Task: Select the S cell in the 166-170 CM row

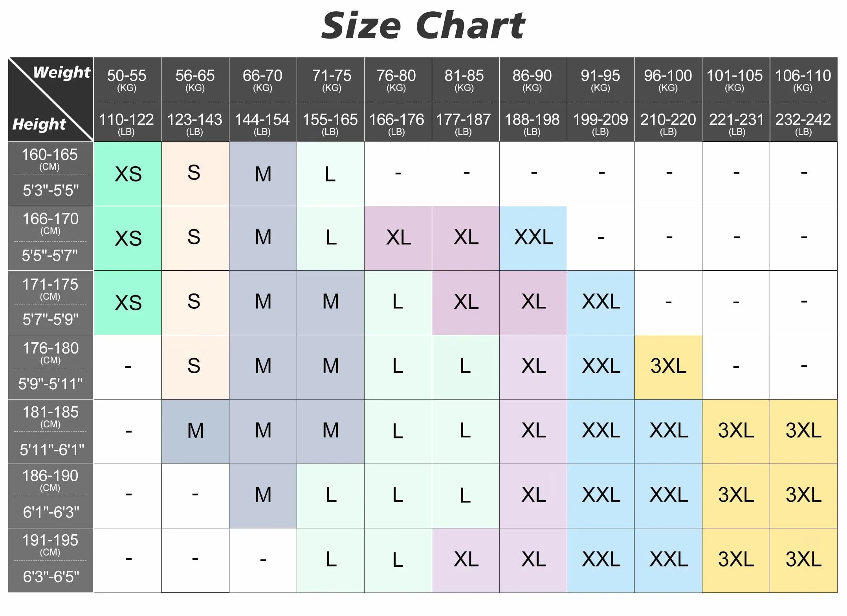Action: pyautogui.click(x=195, y=238)
